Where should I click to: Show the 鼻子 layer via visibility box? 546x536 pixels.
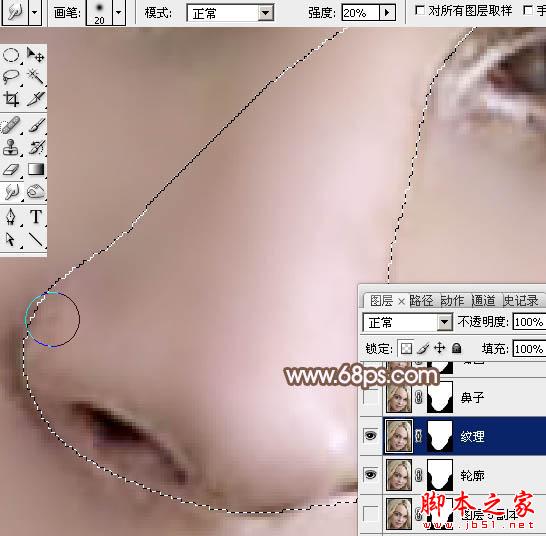[x=371, y=397]
